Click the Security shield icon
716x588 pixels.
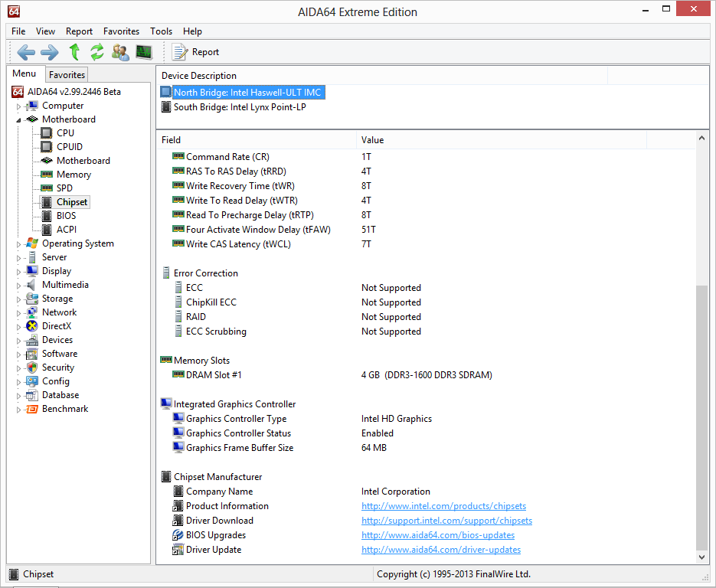pos(32,367)
